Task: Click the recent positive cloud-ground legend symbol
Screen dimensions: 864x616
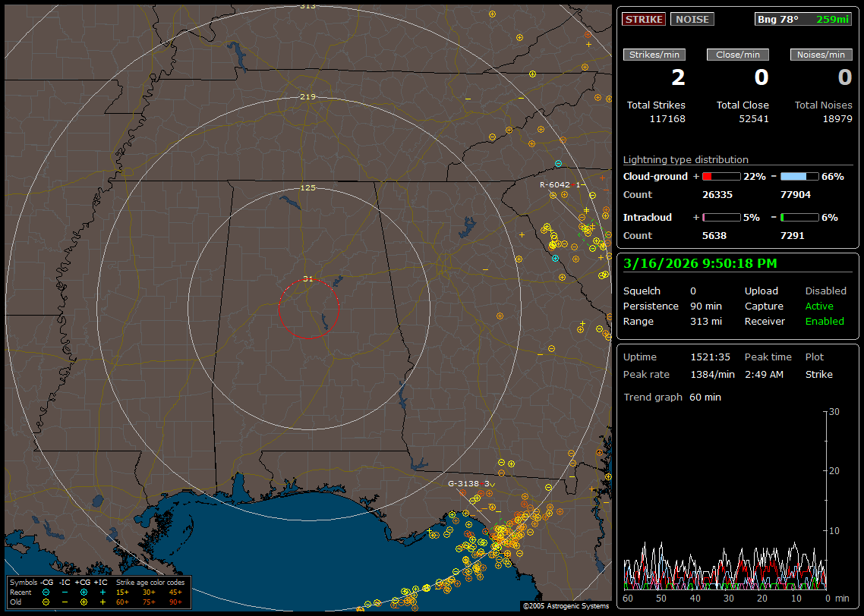Action: [x=84, y=592]
